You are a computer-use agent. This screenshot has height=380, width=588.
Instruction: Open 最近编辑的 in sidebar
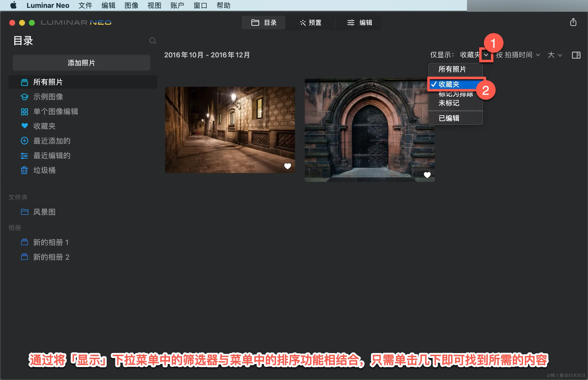pos(52,156)
